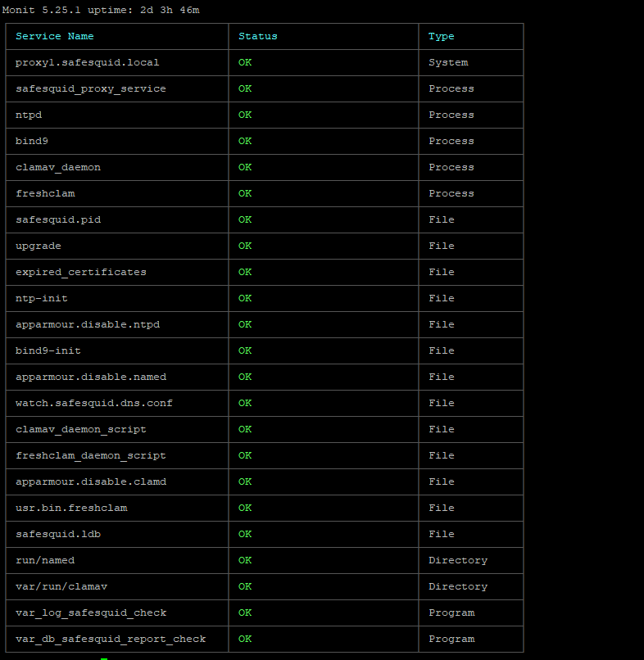Click the 'Process' type for safesquid_proxy_service
Image resolution: width=644 pixels, height=660 pixels.
[451, 88]
